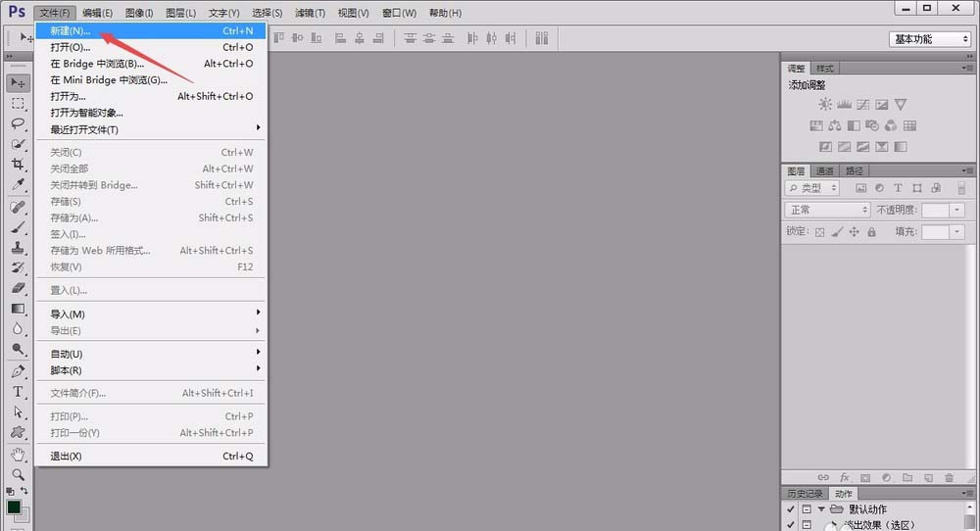The height and width of the screenshot is (531, 980).
Task: Select the Lasso tool
Action: [x=18, y=123]
